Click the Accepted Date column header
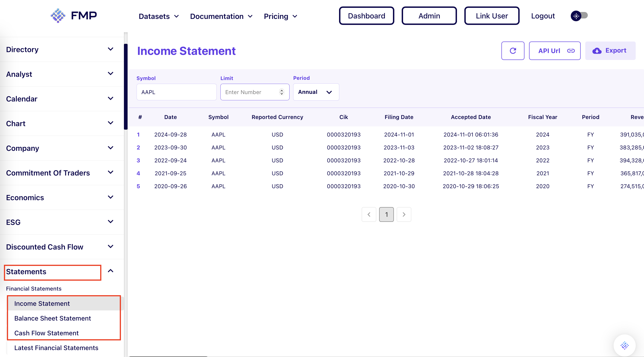Image resolution: width=644 pixels, height=357 pixels. [x=471, y=117]
